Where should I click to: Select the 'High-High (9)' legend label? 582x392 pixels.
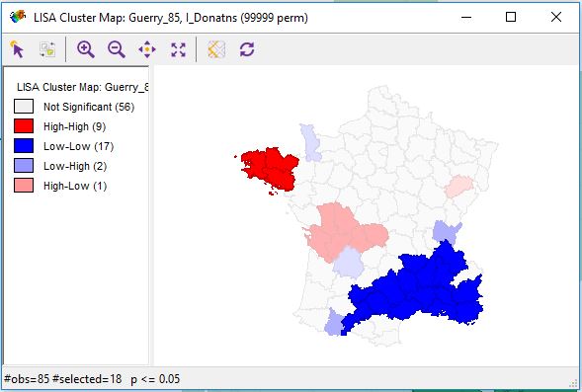coord(75,126)
